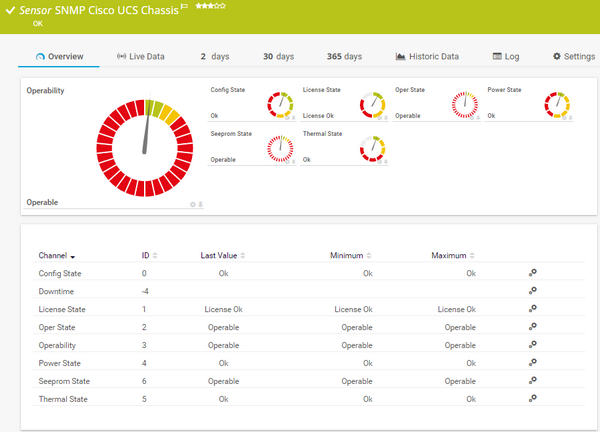Go to the sensor Settings tab
Viewport: 600px width, 432px height.
coord(573,57)
